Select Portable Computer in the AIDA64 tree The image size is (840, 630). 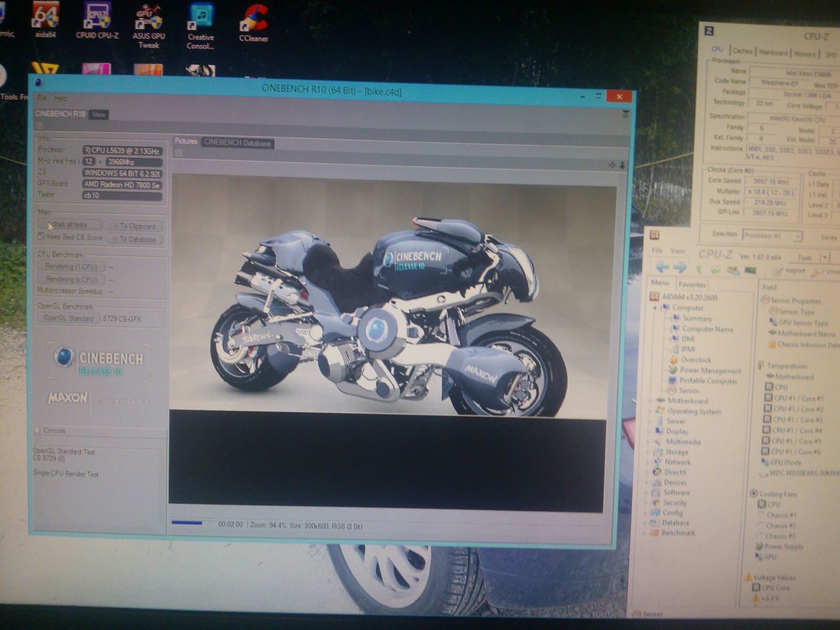703,381
